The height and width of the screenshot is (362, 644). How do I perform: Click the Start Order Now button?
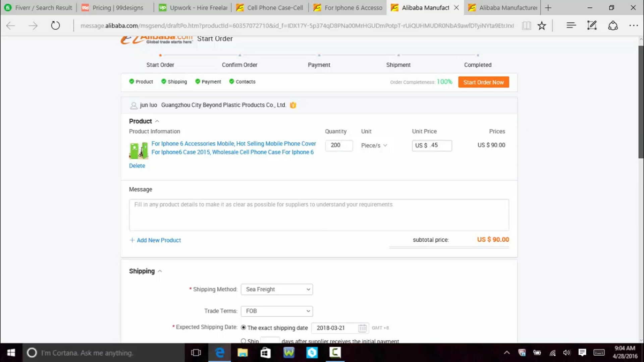point(483,82)
